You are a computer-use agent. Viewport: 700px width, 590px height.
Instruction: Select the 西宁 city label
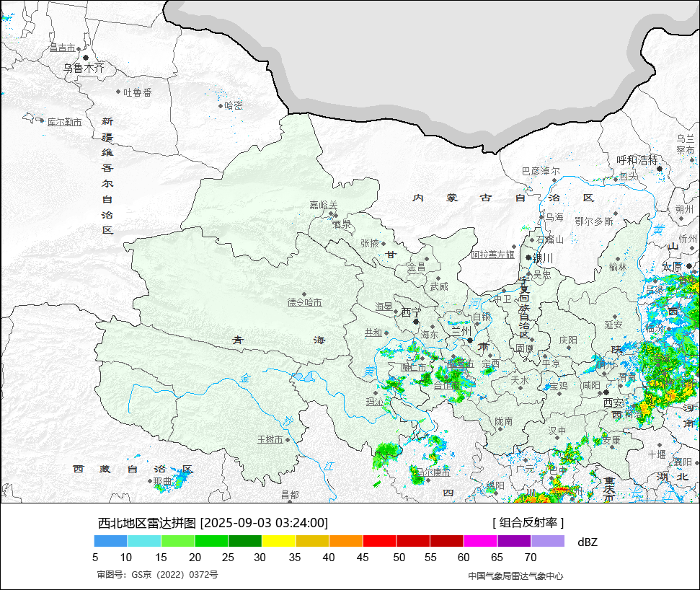click(411, 312)
